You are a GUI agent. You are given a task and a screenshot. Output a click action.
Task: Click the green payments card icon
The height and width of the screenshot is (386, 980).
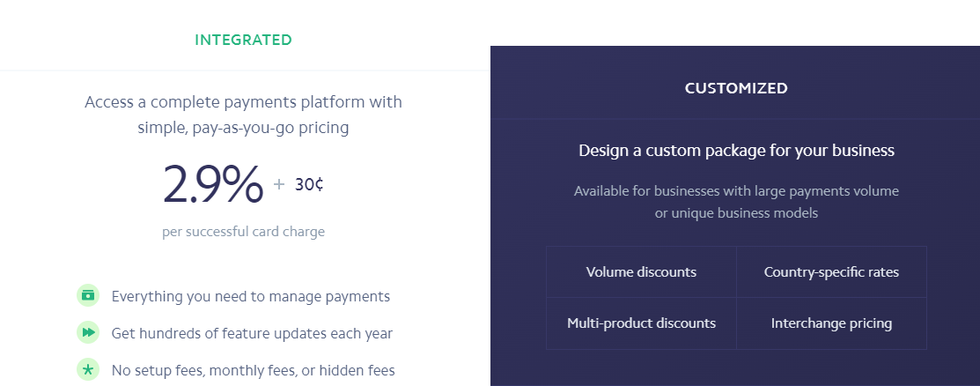pos(88,295)
